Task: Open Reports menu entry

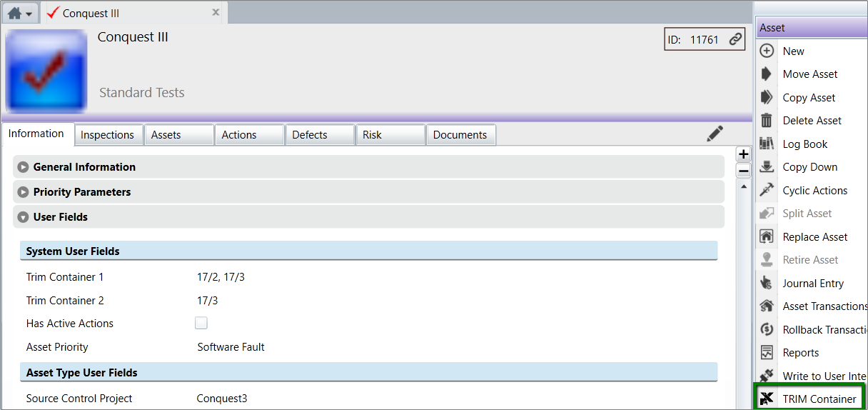Action: click(801, 353)
